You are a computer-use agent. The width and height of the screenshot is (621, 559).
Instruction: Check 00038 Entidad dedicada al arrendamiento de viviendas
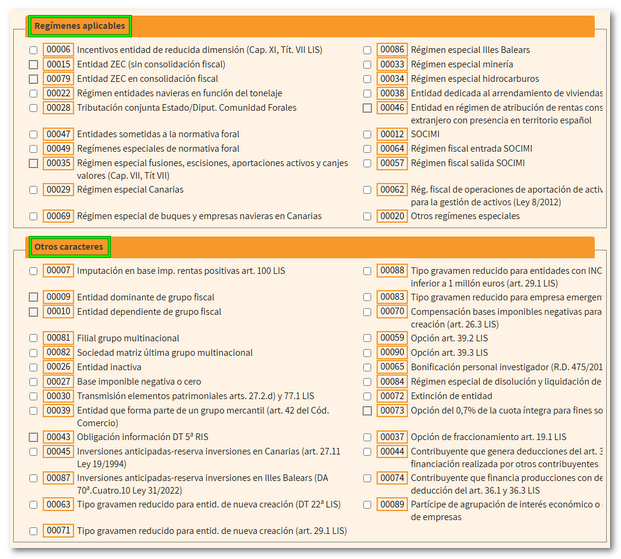pyautogui.click(x=367, y=93)
